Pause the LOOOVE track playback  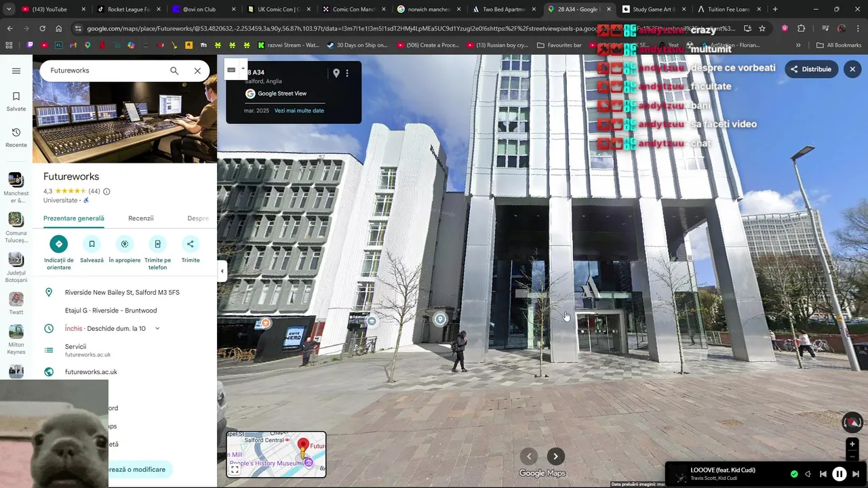[x=839, y=474]
